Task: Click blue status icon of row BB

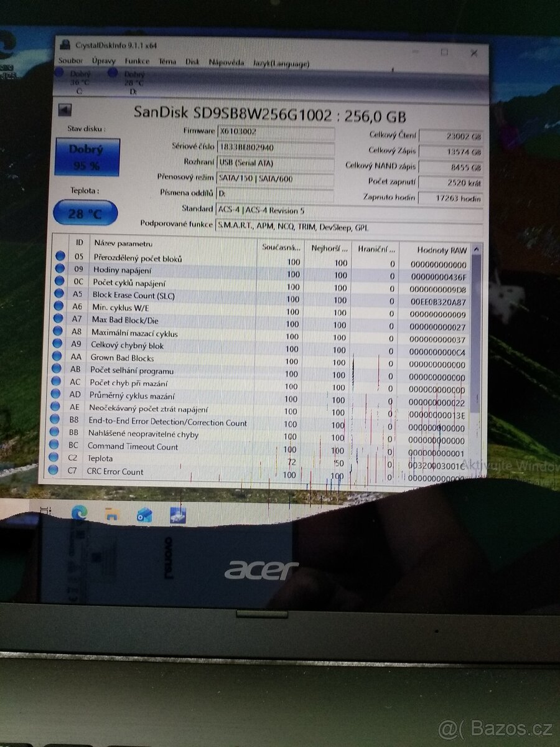Action: [55, 433]
